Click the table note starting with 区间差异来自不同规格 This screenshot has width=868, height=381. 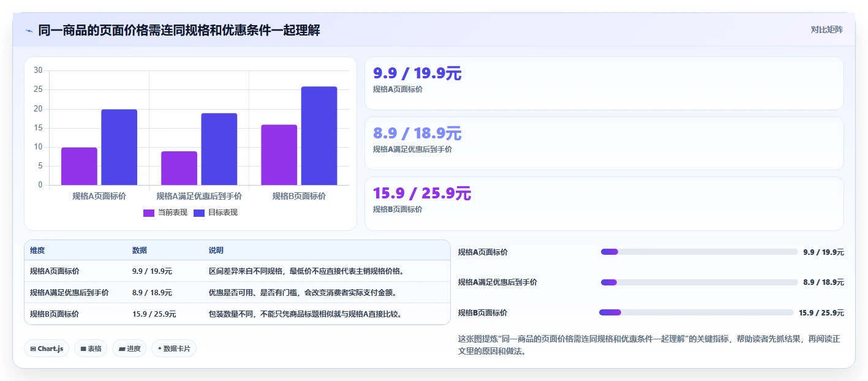[306, 271]
